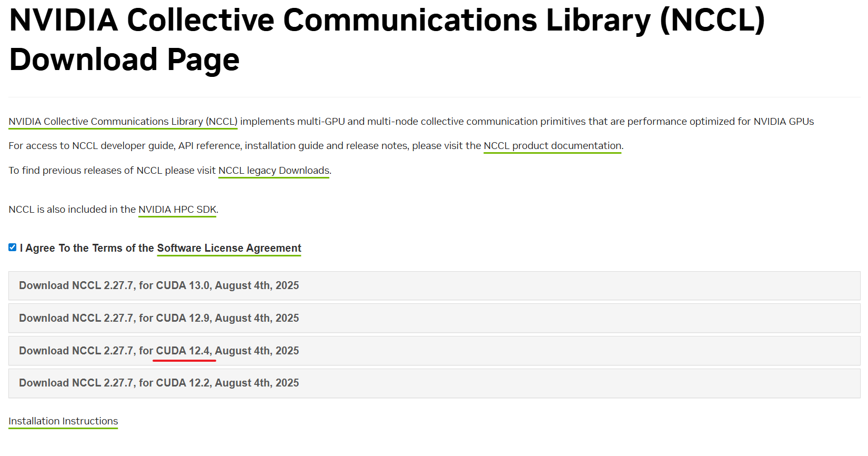
Task: Visit the NCCL product documentation link
Action: (552, 146)
